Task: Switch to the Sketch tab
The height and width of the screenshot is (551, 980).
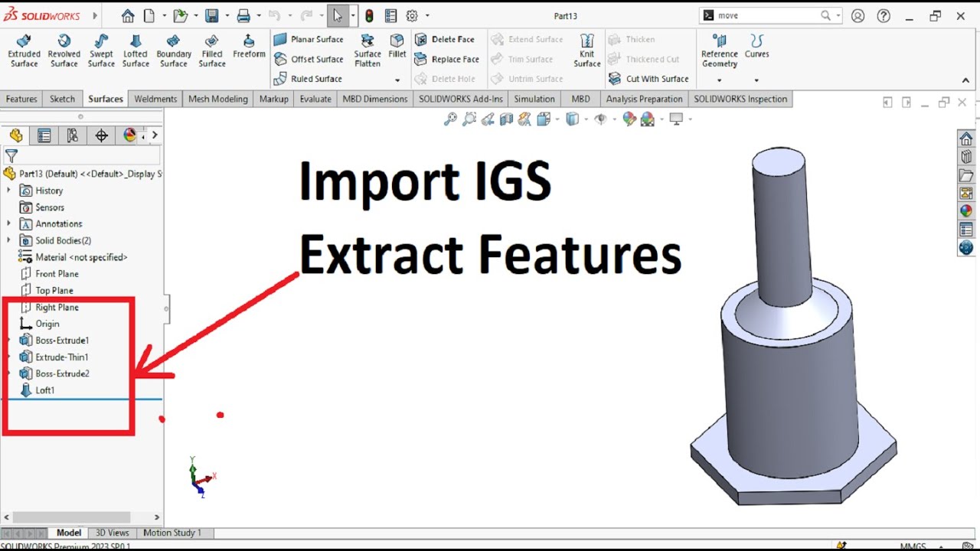Action: (x=63, y=99)
